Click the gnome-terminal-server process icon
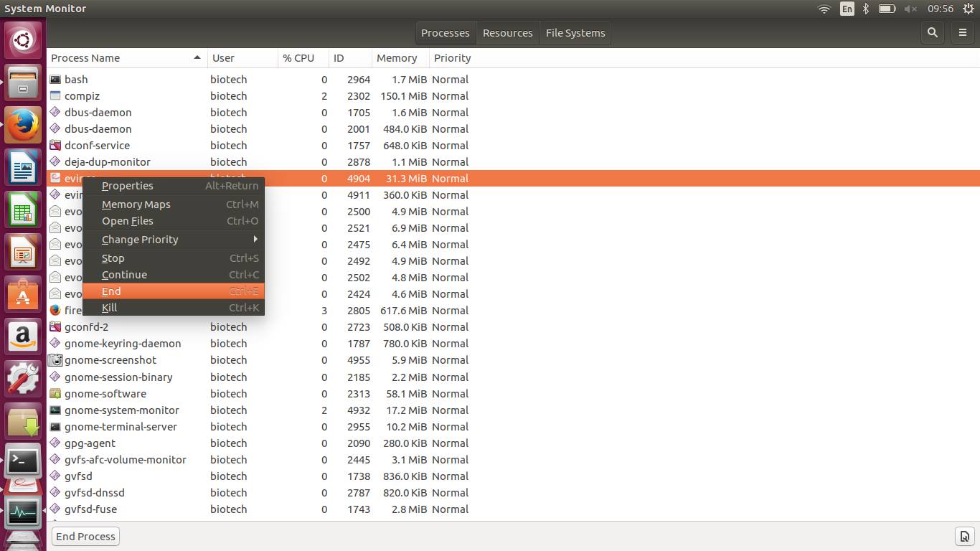The image size is (980, 551). [55, 426]
